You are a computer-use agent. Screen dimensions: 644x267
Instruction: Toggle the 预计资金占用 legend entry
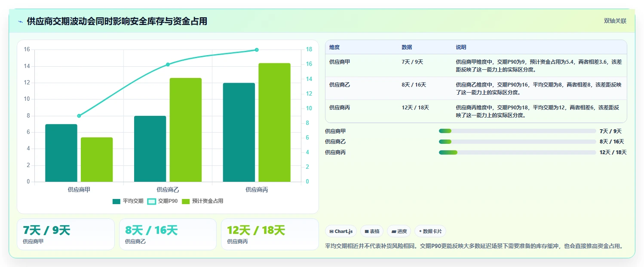click(x=202, y=201)
